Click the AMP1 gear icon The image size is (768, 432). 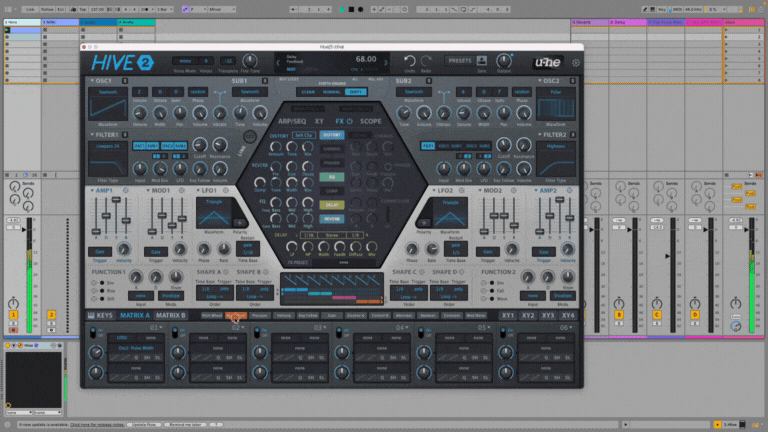(x=126, y=190)
